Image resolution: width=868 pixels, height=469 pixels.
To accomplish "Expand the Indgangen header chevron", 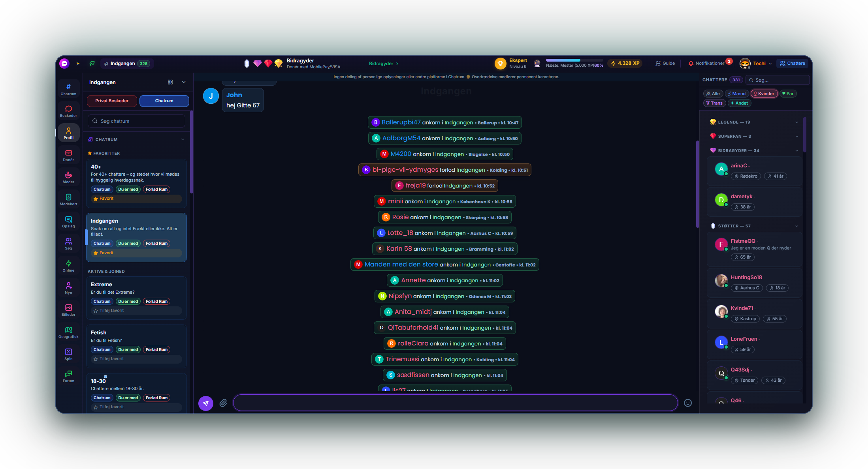I will pos(184,82).
